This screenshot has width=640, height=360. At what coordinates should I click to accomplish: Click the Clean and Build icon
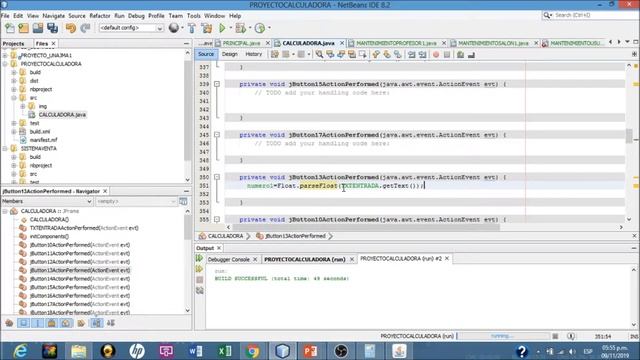click(x=207, y=28)
